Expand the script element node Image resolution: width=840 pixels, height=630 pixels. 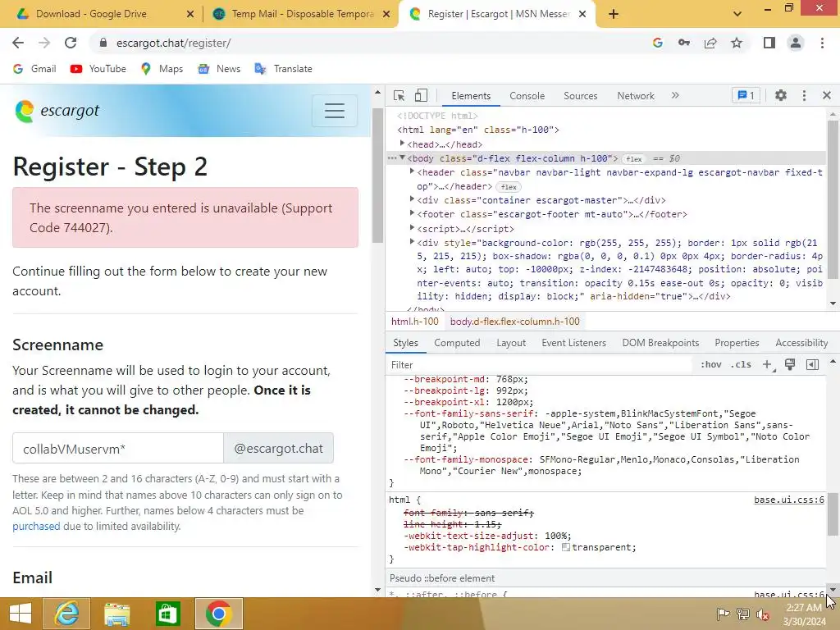pyautogui.click(x=412, y=228)
